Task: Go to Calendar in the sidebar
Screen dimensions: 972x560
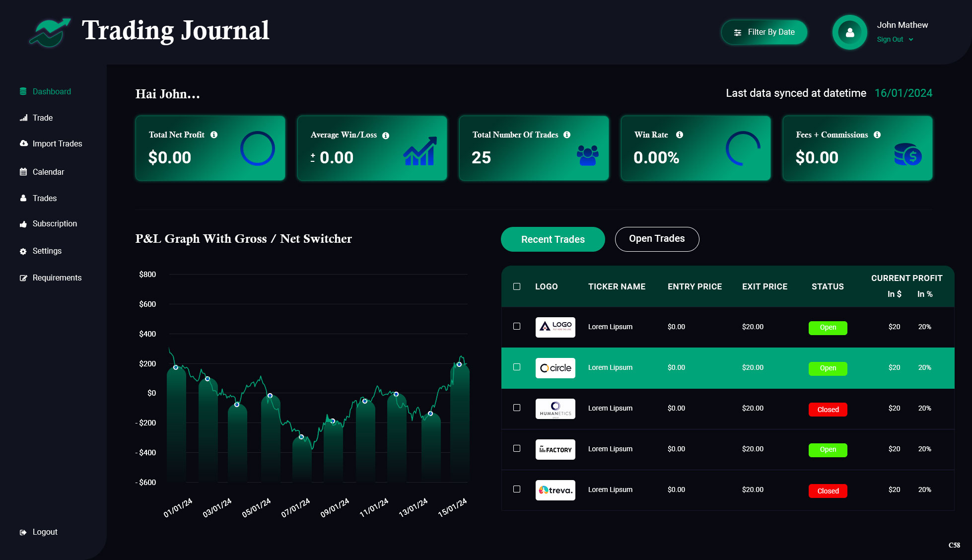Action: (48, 172)
